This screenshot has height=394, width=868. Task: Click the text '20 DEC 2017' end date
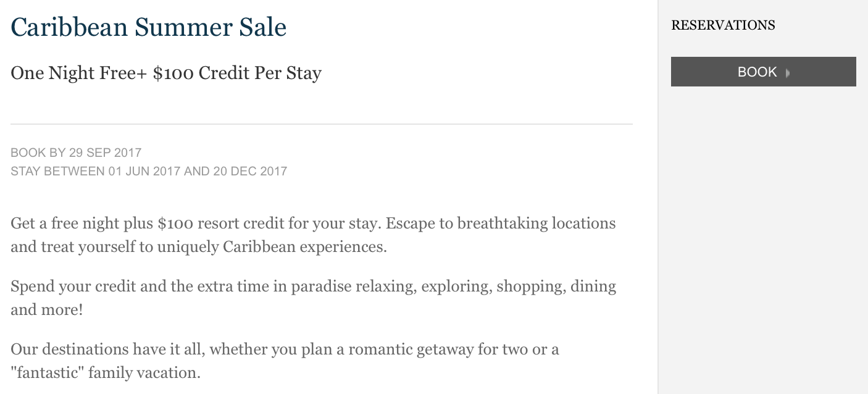tap(250, 171)
